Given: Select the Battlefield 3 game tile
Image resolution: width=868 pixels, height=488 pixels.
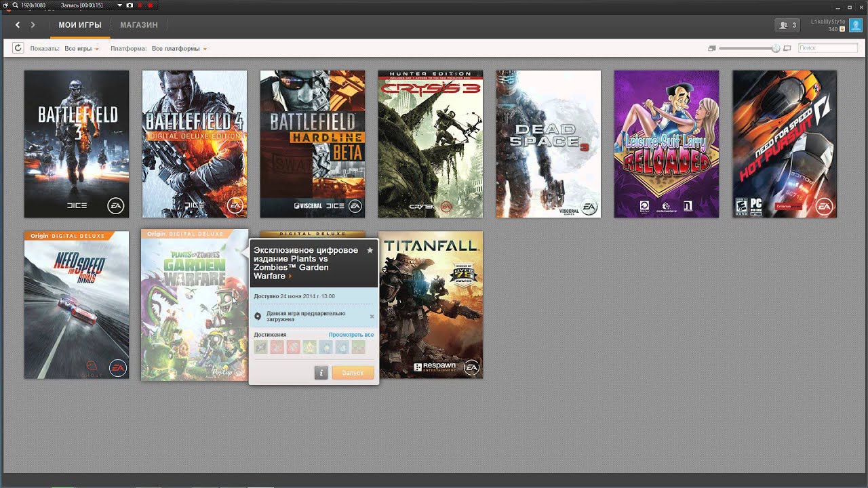Looking at the screenshot, I should point(77,144).
